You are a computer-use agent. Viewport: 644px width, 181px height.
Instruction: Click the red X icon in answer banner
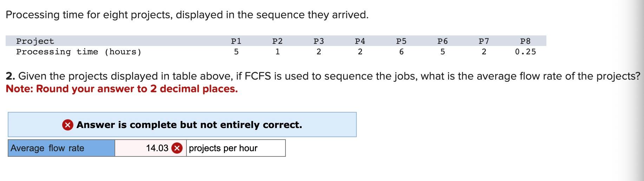(x=68, y=125)
